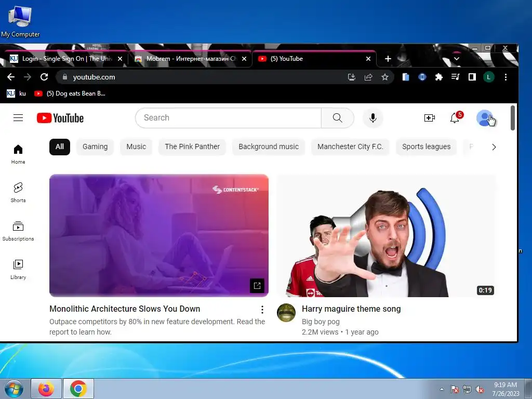Open the ku bookmark
The image size is (532, 399).
click(16, 94)
